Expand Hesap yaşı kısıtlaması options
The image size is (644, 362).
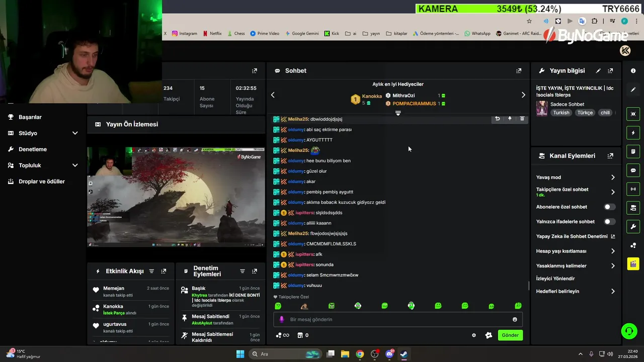[x=613, y=251]
